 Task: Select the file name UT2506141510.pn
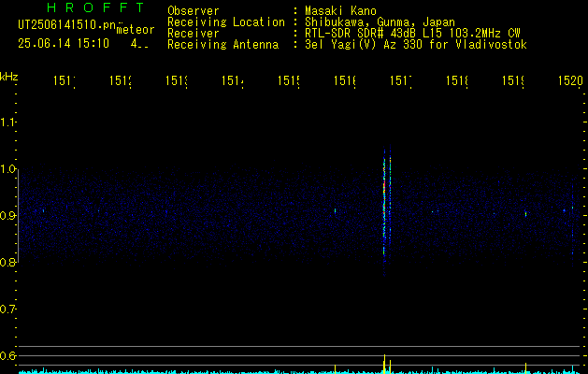(67, 24)
